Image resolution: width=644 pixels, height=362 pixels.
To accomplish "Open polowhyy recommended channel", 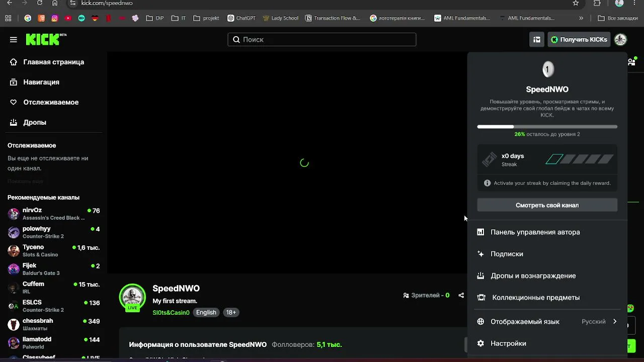I will pos(53,232).
